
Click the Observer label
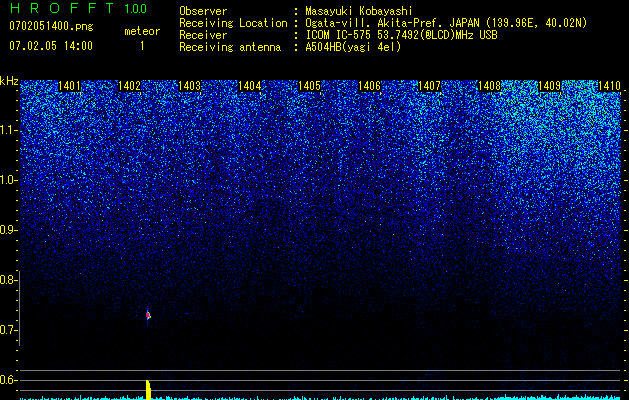(x=203, y=11)
